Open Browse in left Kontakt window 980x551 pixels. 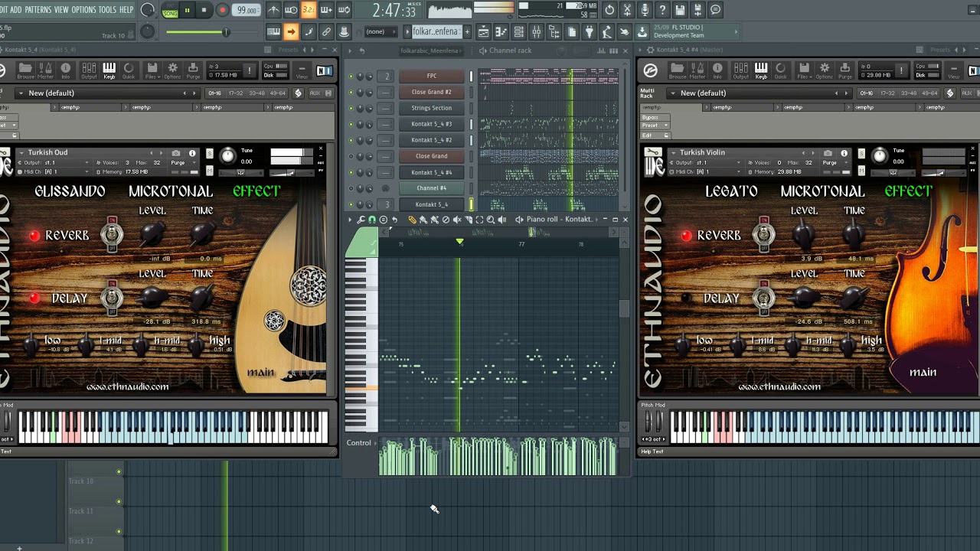[x=25, y=70]
